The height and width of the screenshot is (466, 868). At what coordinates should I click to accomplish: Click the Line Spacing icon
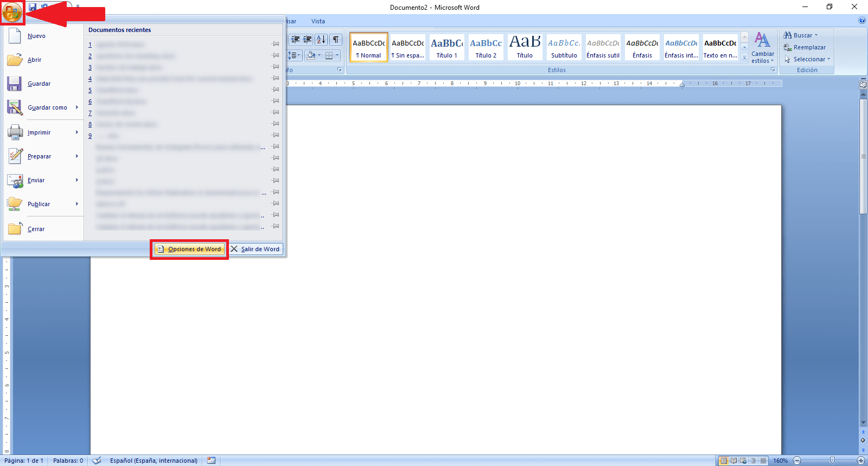[293, 55]
